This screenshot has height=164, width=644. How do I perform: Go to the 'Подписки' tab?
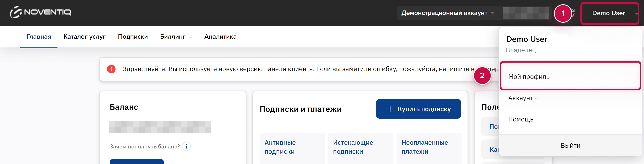click(x=133, y=37)
